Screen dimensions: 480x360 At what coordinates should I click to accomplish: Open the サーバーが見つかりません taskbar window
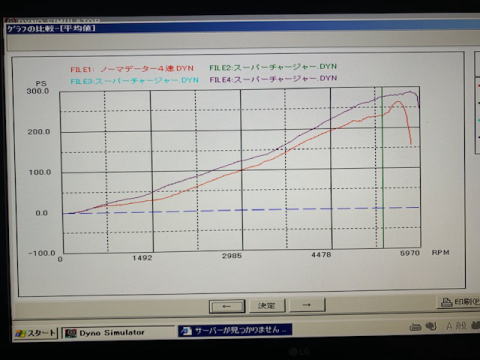click(235, 330)
